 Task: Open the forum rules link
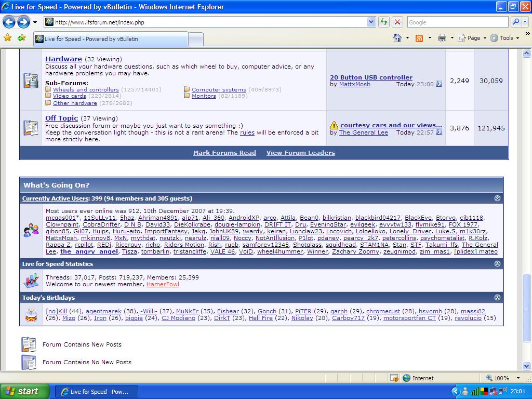pos(247,132)
